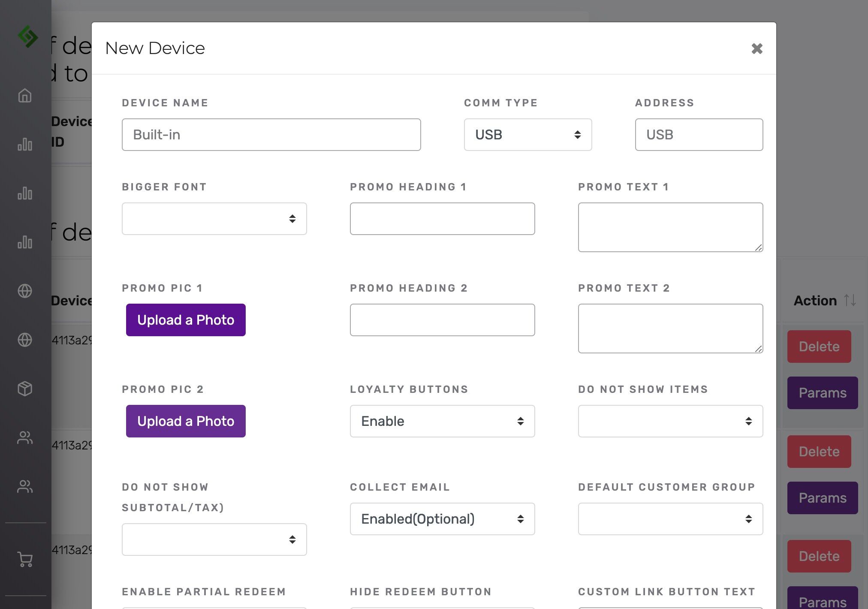Open the upper globe icon in the sidebar
The height and width of the screenshot is (609, 868).
[25, 291]
